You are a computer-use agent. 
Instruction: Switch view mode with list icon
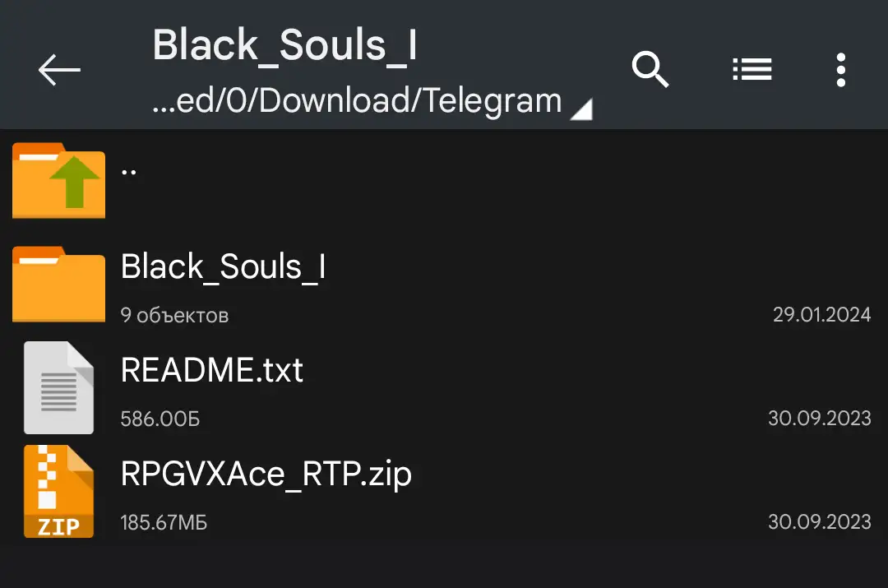tap(752, 70)
